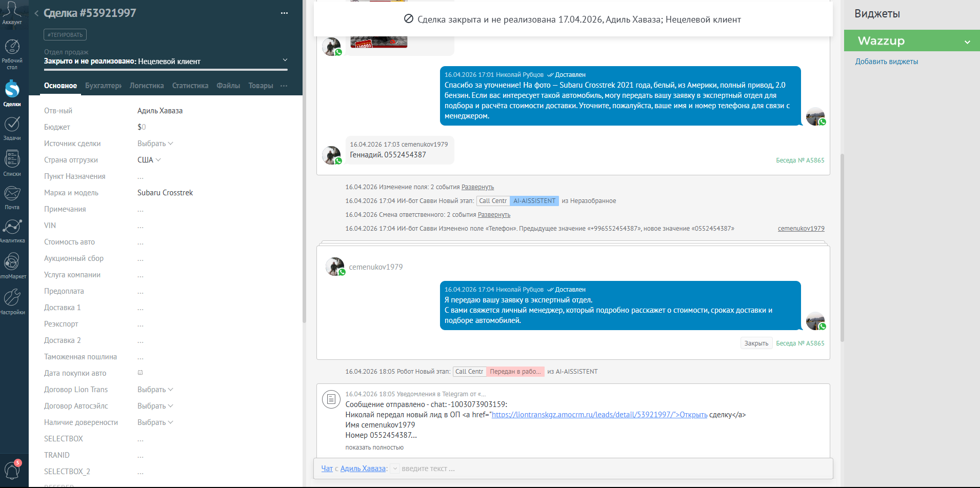Click the VIN field value
The width and height of the screenshot is (980, 488).
tap(141, 226)
